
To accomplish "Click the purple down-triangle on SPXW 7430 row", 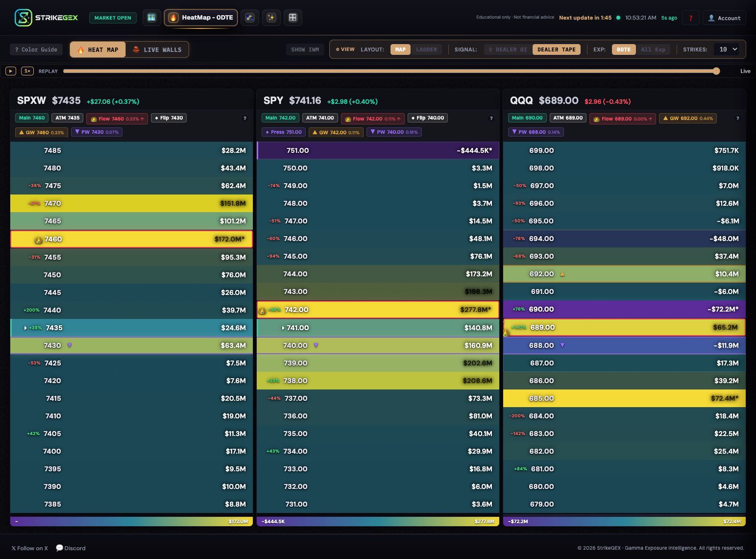I will pyautogui.click(x=70, y=345).
